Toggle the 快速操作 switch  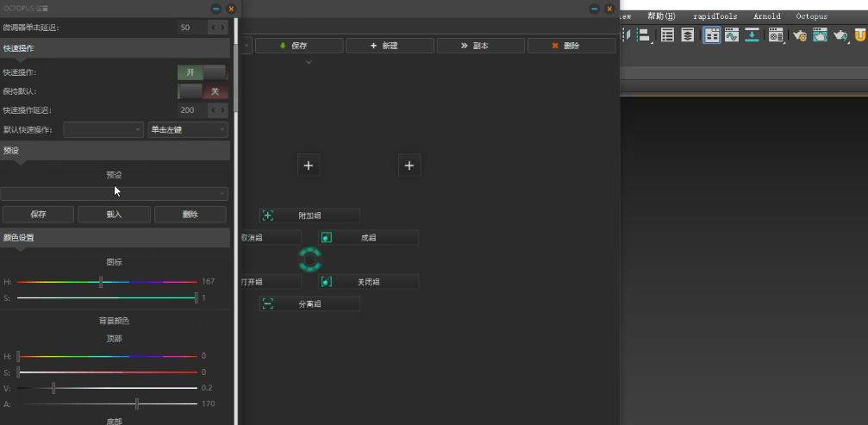(202, 72)
